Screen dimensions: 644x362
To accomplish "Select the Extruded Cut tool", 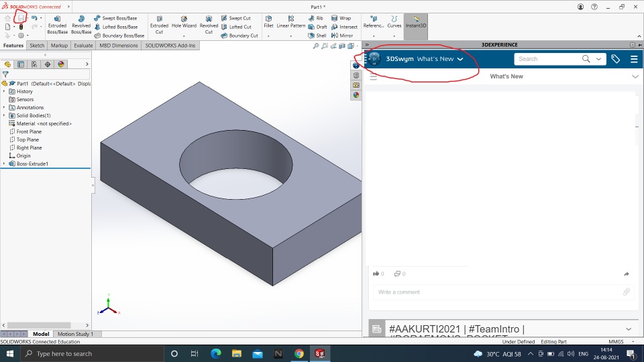I will coord(160,25).
